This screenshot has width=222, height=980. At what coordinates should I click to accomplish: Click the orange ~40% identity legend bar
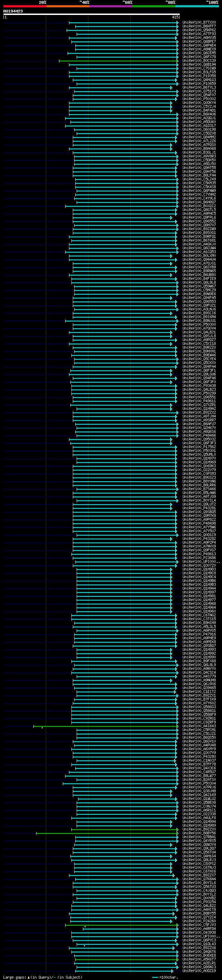click(68, 6)
